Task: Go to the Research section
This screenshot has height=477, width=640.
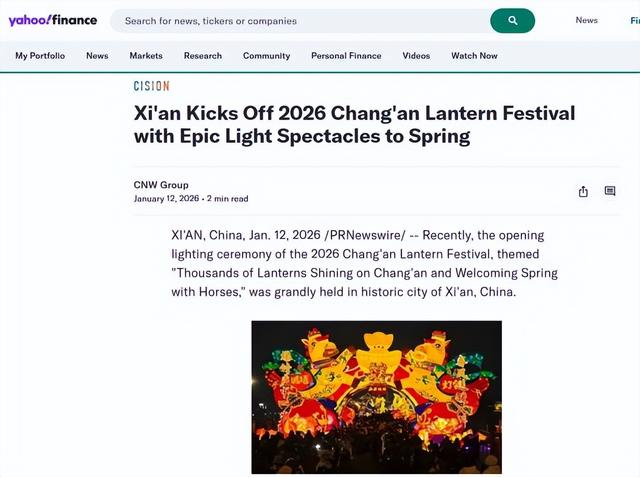Action: (x=203, y=56)
